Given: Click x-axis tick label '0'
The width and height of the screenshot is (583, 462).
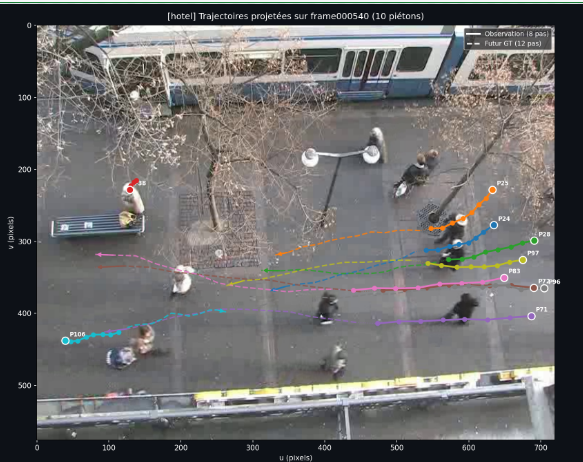Looking at the screenshot, I should 37,448.
